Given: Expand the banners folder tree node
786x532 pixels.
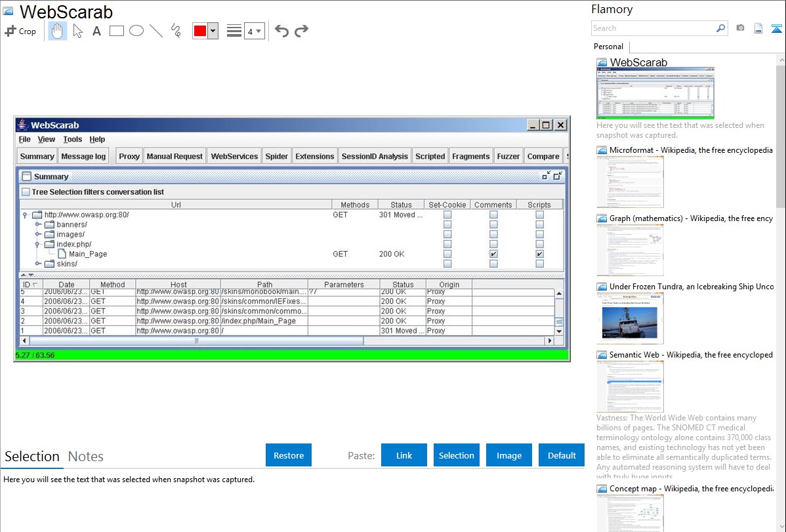Looking at the screenshot, I should pos(38,224).
